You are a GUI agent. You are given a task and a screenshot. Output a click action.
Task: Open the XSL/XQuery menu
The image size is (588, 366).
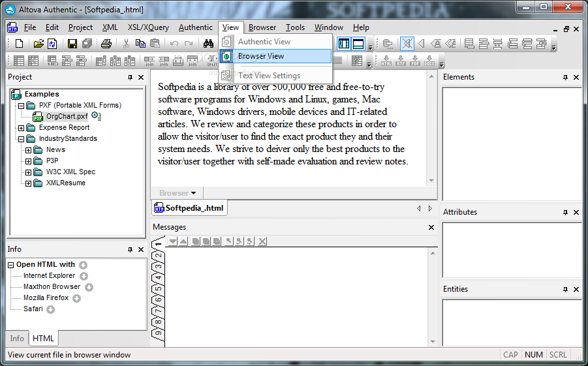click(x=148, y=27)
